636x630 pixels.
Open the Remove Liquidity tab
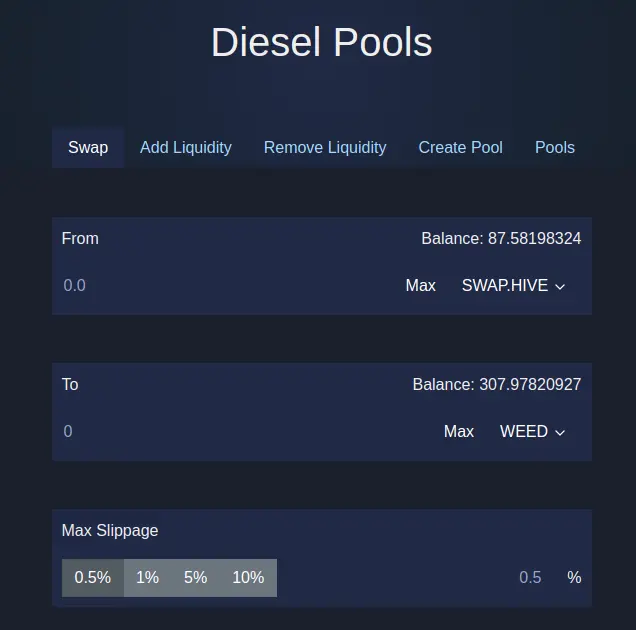pyautogui.click(x=325, y=147)
